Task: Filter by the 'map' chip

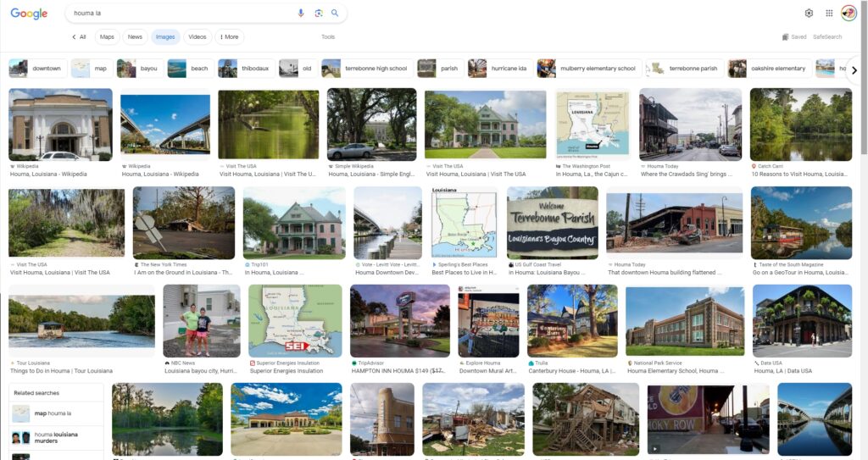Action: [x=92, y=69]
